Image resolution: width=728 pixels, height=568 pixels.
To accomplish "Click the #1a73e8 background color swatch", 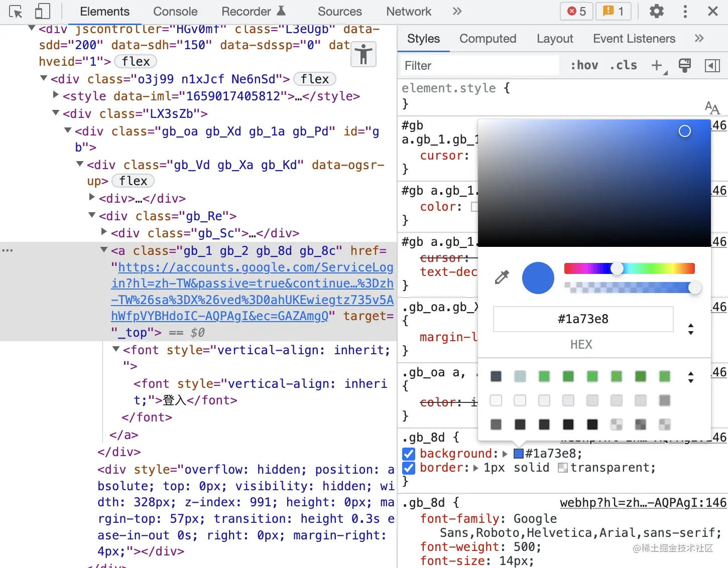I will click(x=519, y=454).
